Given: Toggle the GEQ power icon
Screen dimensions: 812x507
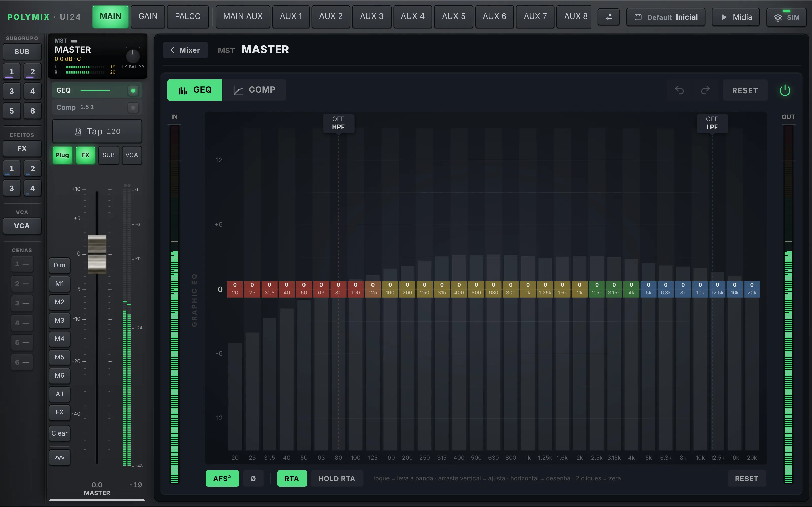Looking at the screenshot, I should coord(785,90).
